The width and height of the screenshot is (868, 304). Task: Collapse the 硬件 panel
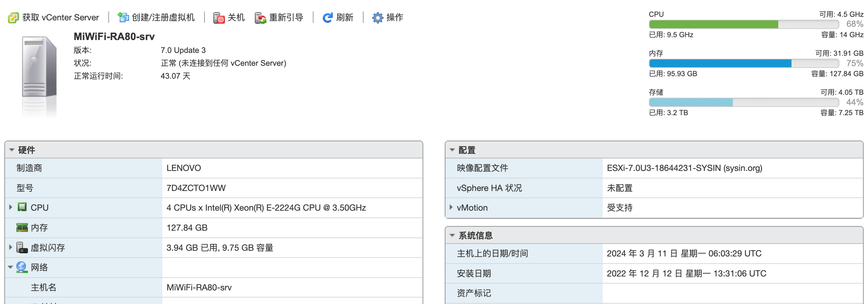(12, 150)
